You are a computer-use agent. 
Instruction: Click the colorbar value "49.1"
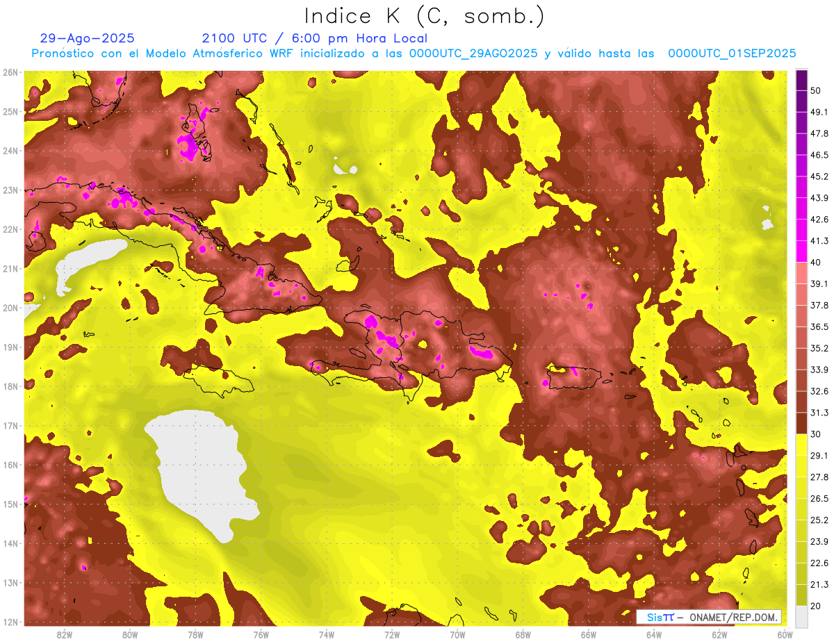pos(819,112)
